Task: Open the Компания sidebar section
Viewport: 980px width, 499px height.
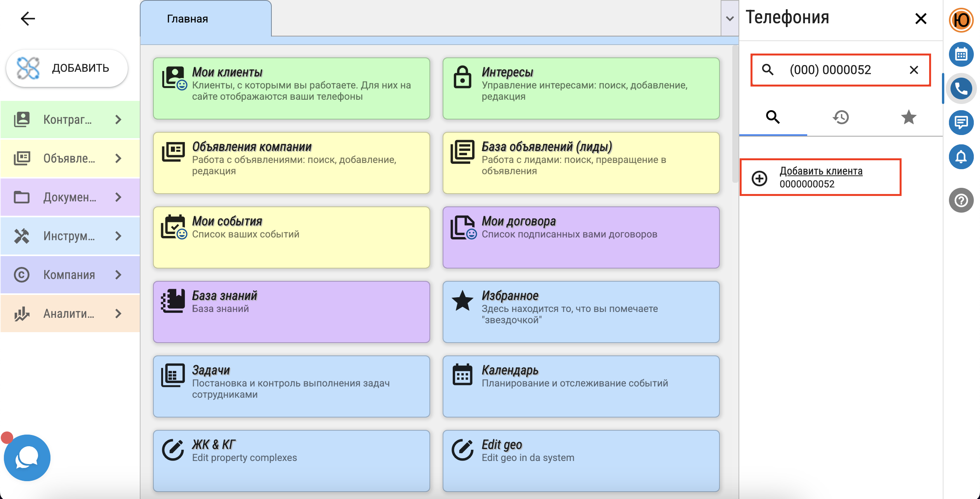Action: coord(70,275)
